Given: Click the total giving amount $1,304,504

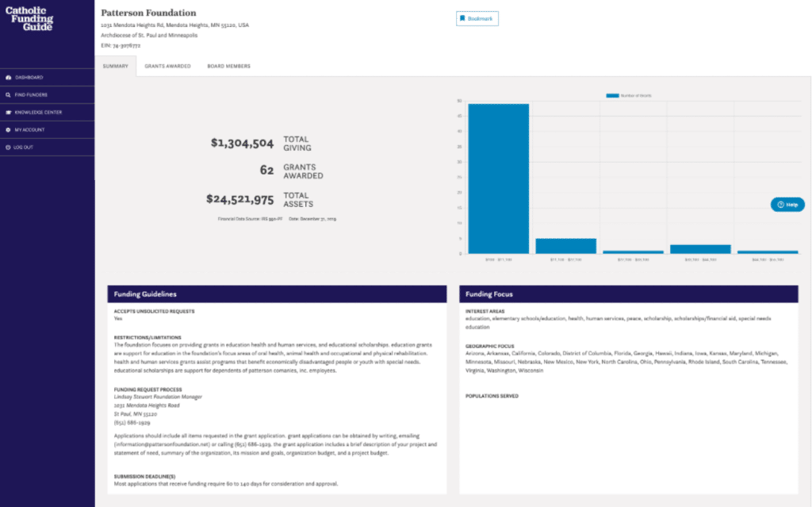Looking at the screenshot, I should point(242,143).
